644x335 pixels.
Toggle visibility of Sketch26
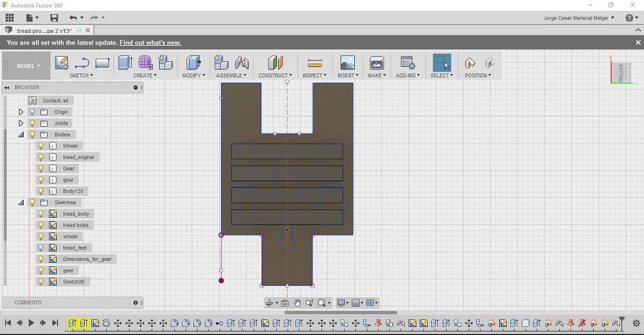40,282
